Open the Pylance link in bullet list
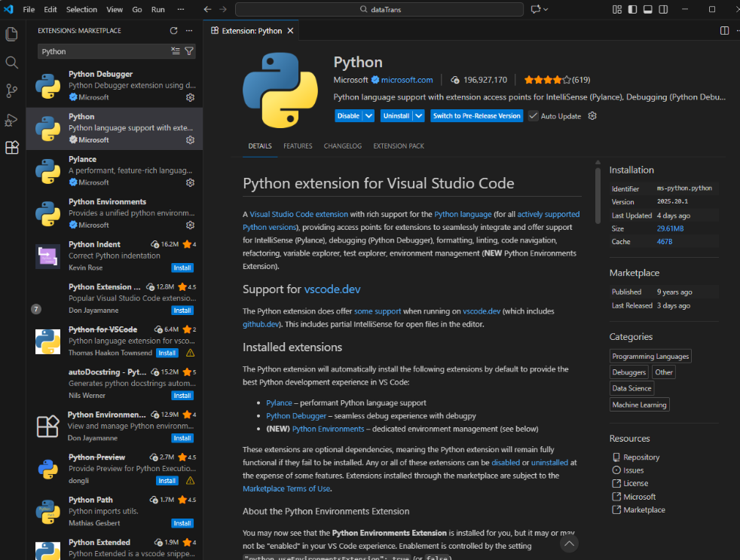This screenshot has width=740, height=560. coord(279,402)
